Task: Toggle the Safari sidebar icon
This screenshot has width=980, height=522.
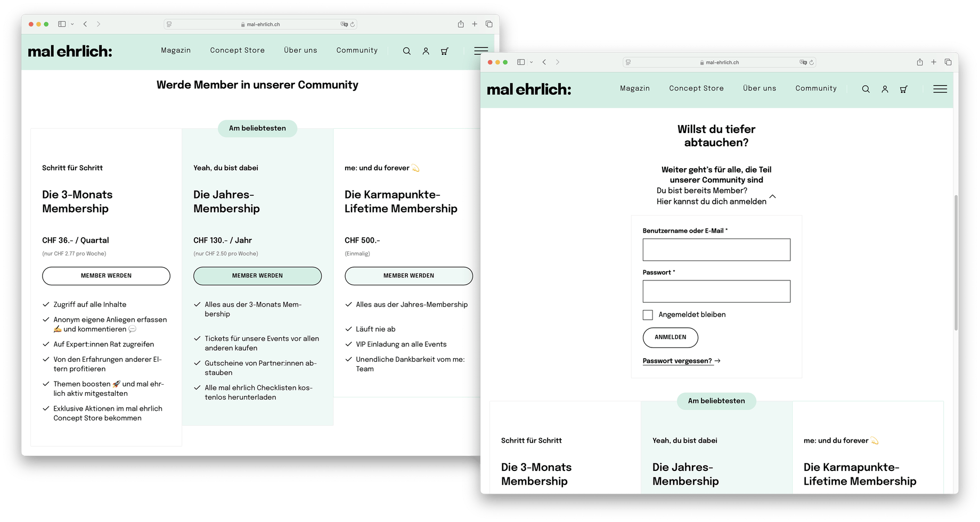Action: [x=520, y=62]
